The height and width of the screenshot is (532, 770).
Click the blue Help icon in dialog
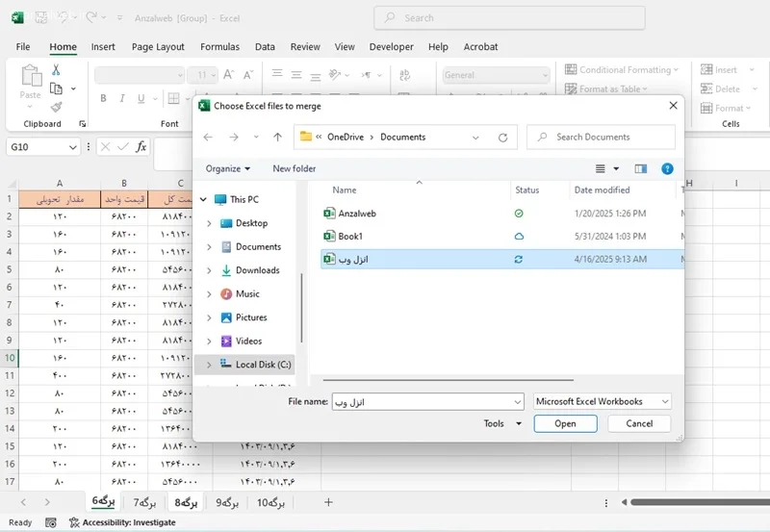(x=667, y=168)
